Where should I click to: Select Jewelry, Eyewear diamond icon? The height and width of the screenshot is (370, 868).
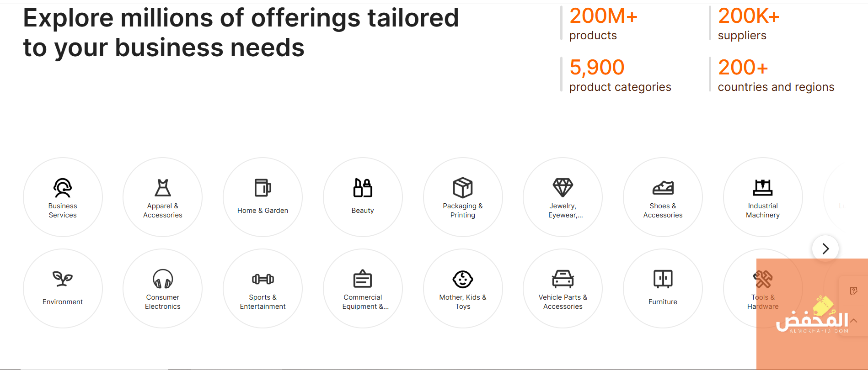click(563, 187)
